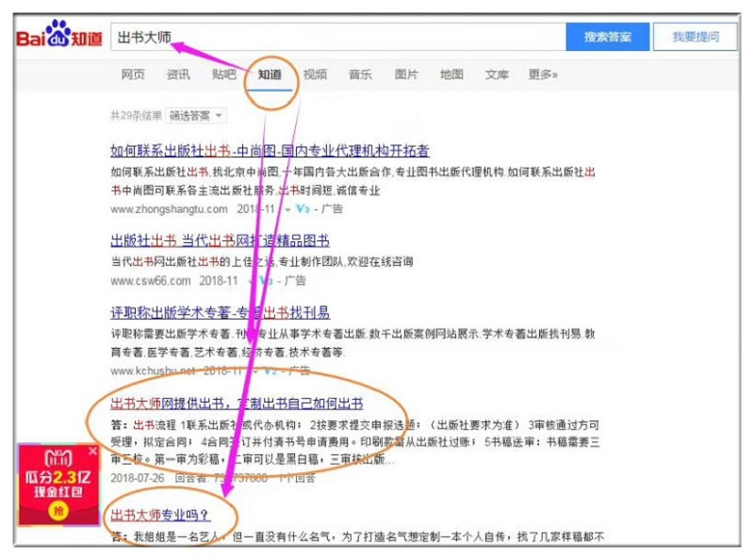The image size is (754, 560).
Task: Select the 视频 tab
Action: point(315,74)
